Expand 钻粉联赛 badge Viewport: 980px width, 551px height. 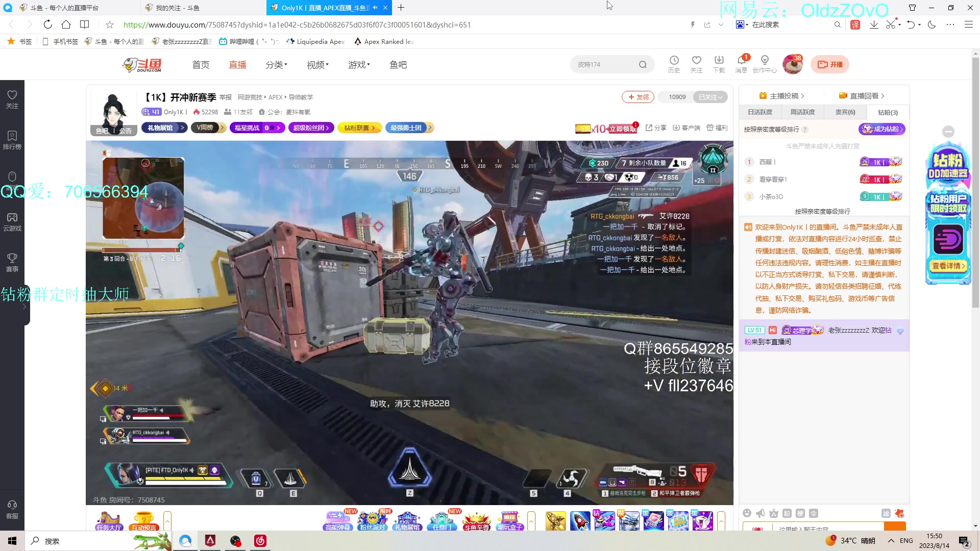pyautogui.click(x=360, y=128)
